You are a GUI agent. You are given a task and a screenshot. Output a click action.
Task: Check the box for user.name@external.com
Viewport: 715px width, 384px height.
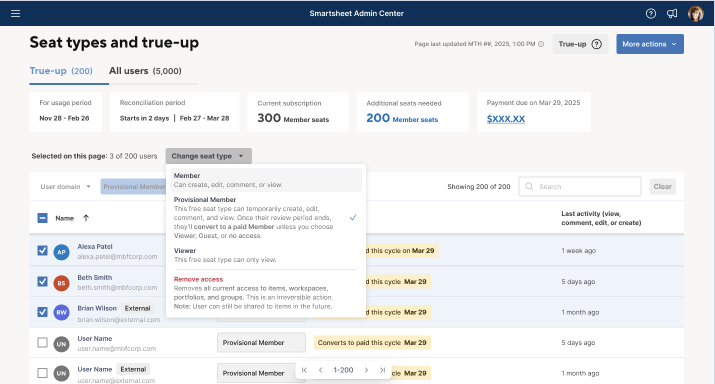pyautogui.click(x=42, y=373)
